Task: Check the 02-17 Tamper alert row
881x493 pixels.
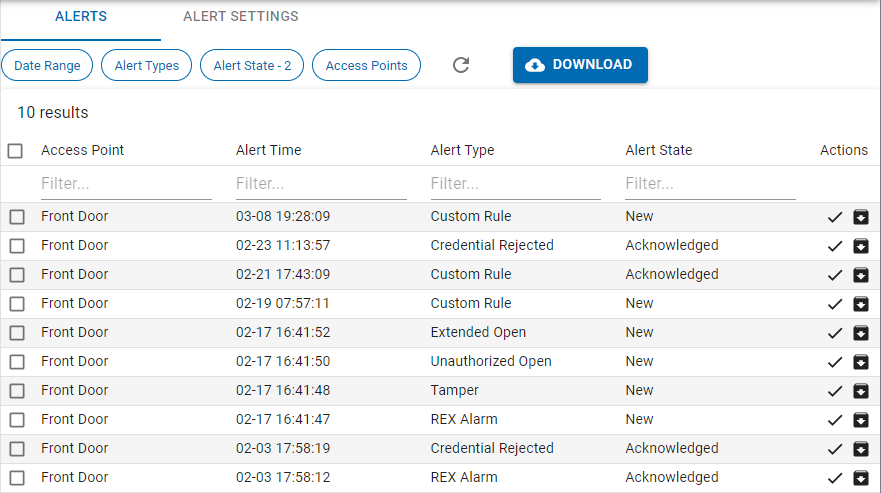Action: click(17, 391)
